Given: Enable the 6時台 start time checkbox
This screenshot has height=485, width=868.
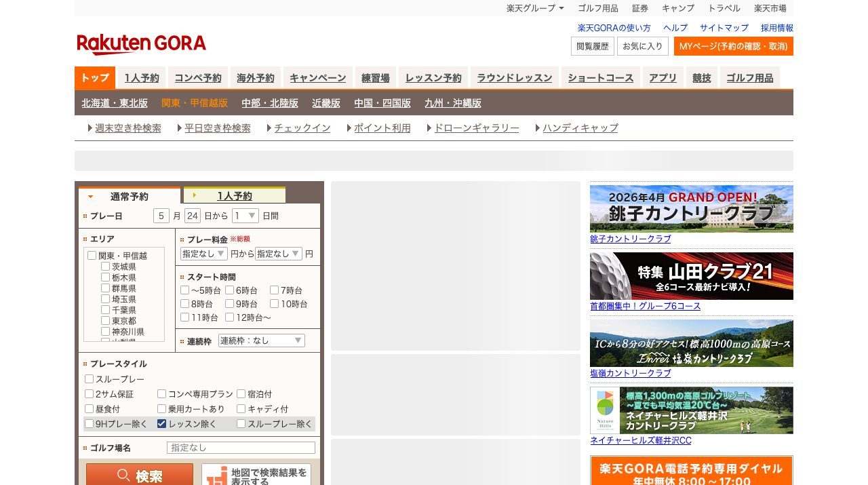Looking at the screenshot, I should (x=229, y=290).
